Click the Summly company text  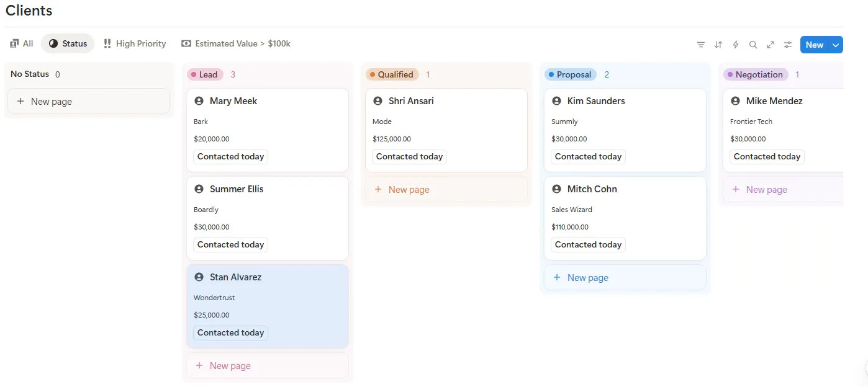click(564, 122)
